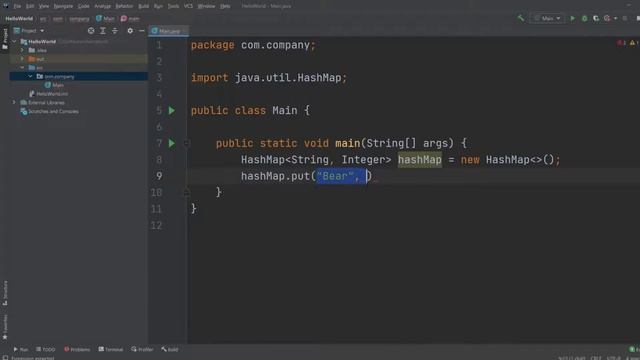
Task: Click the import java.util.HashMap line
Action: pos(269,78)
